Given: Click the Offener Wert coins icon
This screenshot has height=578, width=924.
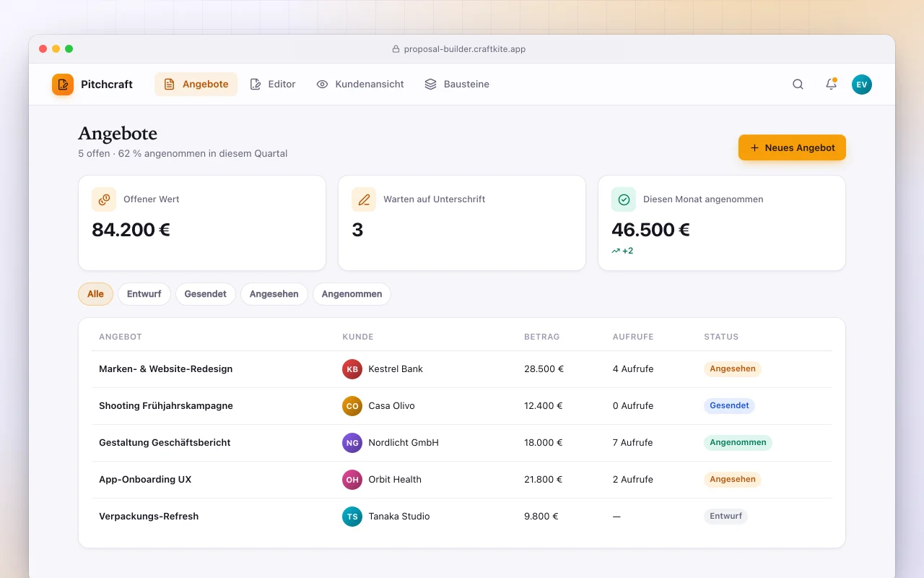Looking at the screenshot, I should pyautogui.click(x=104, y=199).
